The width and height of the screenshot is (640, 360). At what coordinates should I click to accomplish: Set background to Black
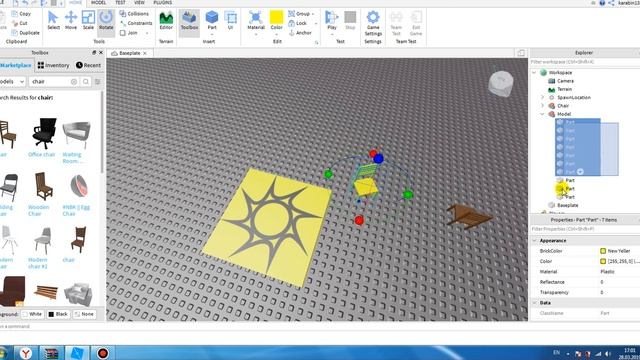pyautogui.click(x=58, y=314)
